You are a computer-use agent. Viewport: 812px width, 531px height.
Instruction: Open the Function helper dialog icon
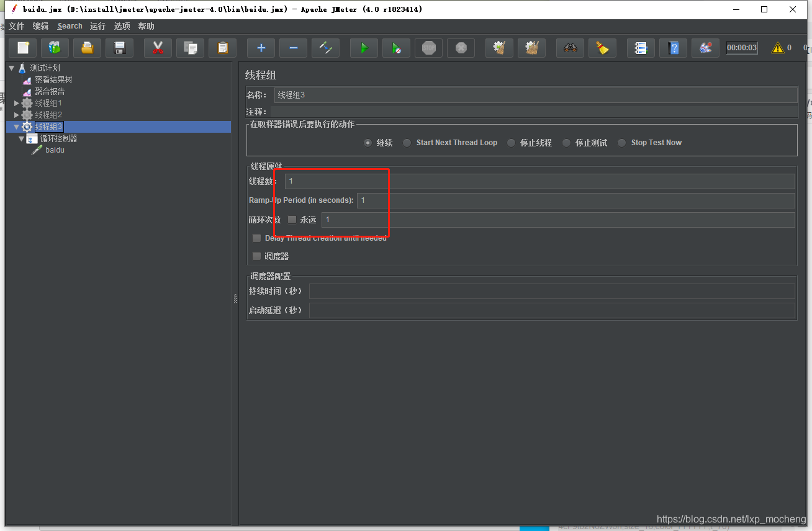[641, 48]
